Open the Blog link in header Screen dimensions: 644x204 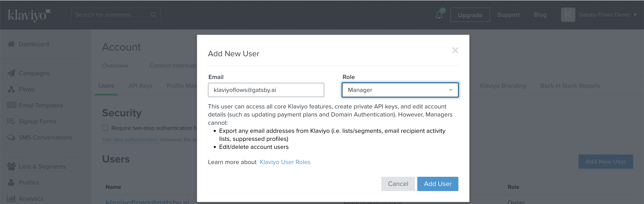coord(540,15)
